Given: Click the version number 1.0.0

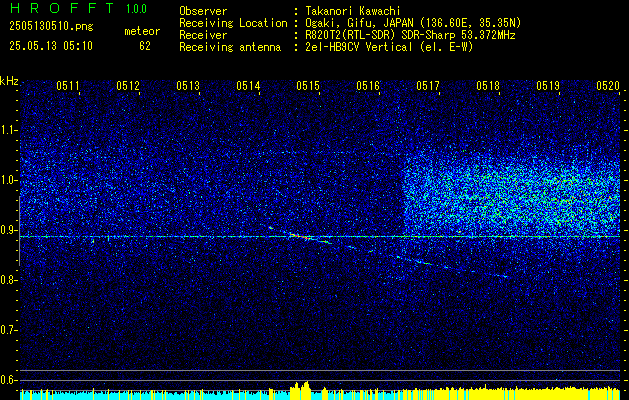Looking at the screenshot, I should pyautogui.click(x=136, y=8).
